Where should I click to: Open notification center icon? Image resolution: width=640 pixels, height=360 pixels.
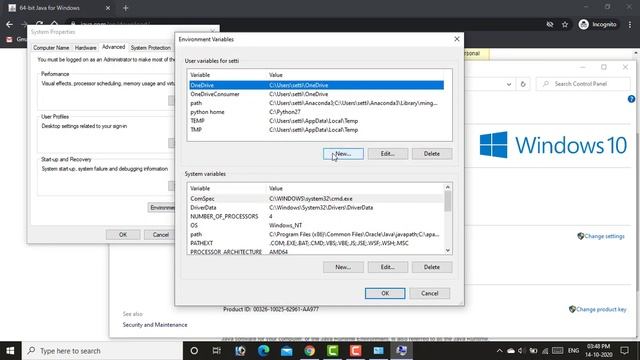(624, 351)
